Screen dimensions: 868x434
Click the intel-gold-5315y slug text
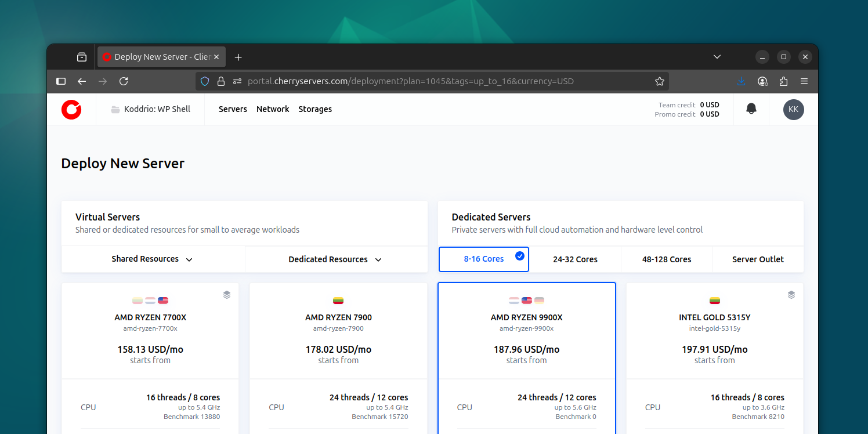click(715, 328)
